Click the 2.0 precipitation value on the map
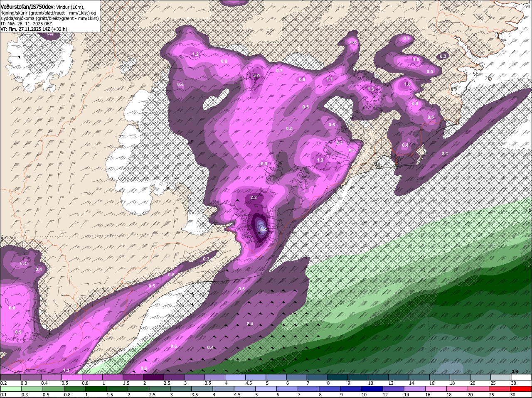Viewport: 532px width, 398px height. click(256, 76)
